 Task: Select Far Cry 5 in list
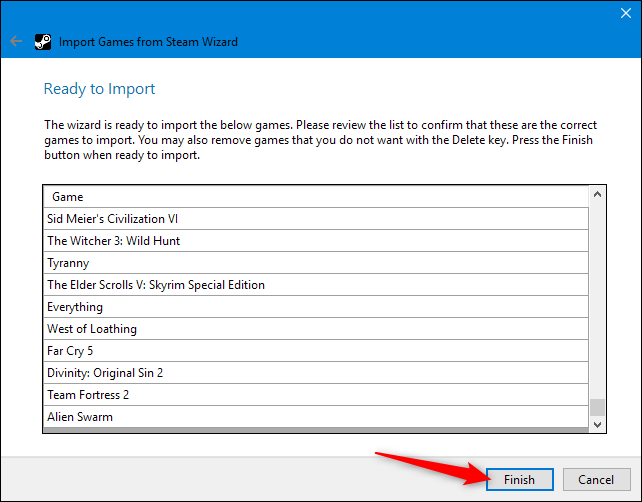point(72,351)
